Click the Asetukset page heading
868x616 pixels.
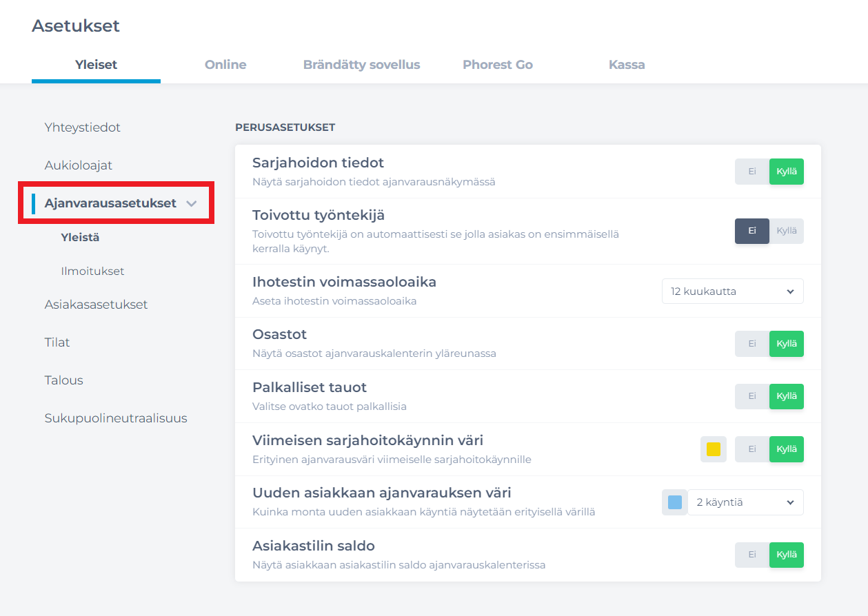(76, 26)
